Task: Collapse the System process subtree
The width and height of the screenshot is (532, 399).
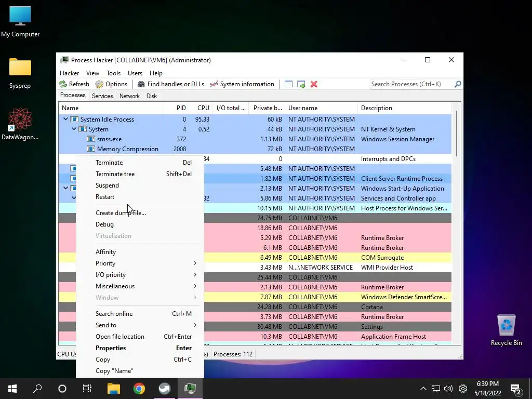Action: [74, 129]
